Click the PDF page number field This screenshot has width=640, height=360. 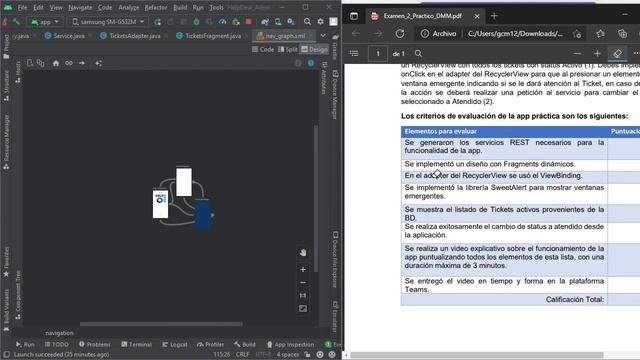click(378, 53)
